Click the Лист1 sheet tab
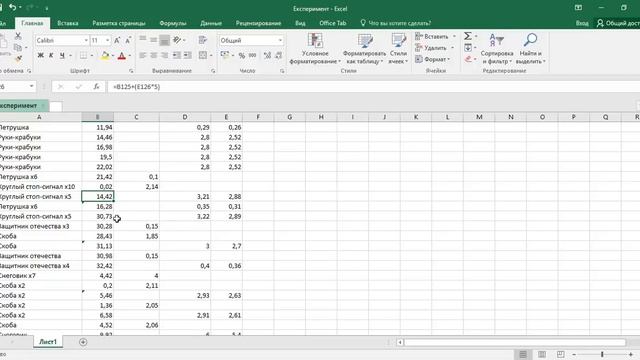 (48, 342)
